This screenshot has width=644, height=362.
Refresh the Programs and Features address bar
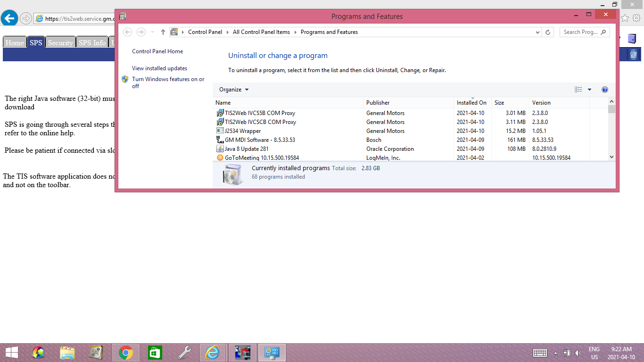coord(548,32)
